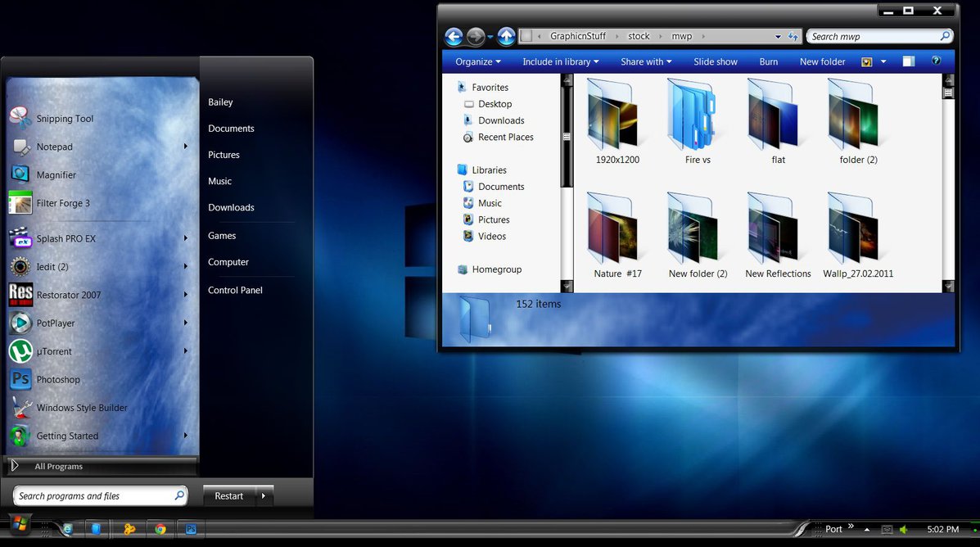Click the Explorer back arrow button
This screenshot has width=980, height=547.
(454, 37)
